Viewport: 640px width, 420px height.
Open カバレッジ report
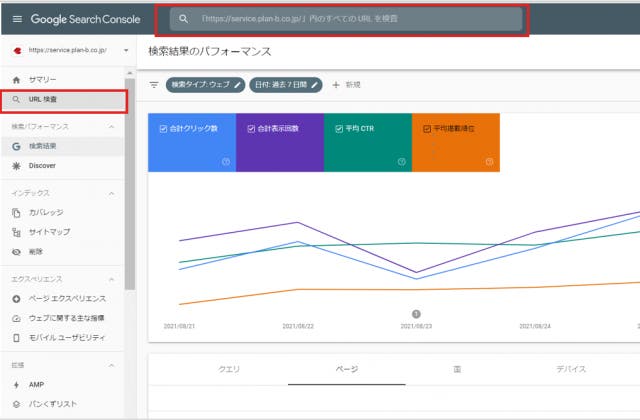tap(63, 213)
